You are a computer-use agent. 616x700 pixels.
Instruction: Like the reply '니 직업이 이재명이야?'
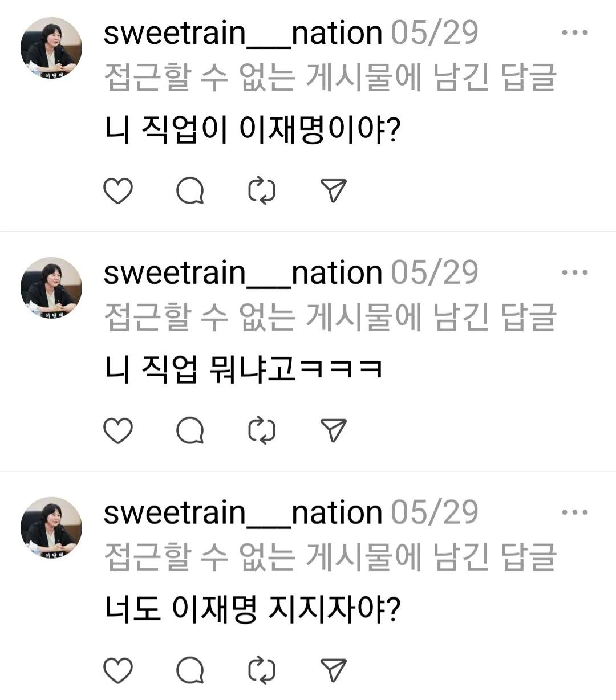click(x=118, y=191)
